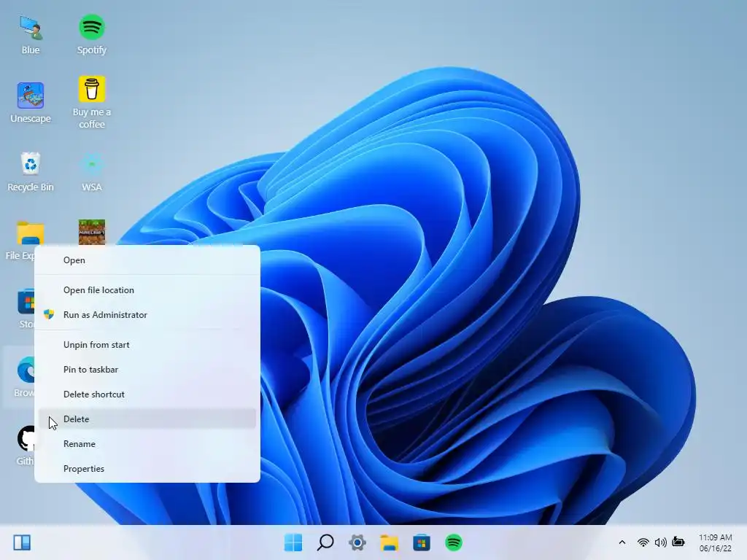Select Pin to taskbar
Screen dimensions: 747x560
point(147,370)
